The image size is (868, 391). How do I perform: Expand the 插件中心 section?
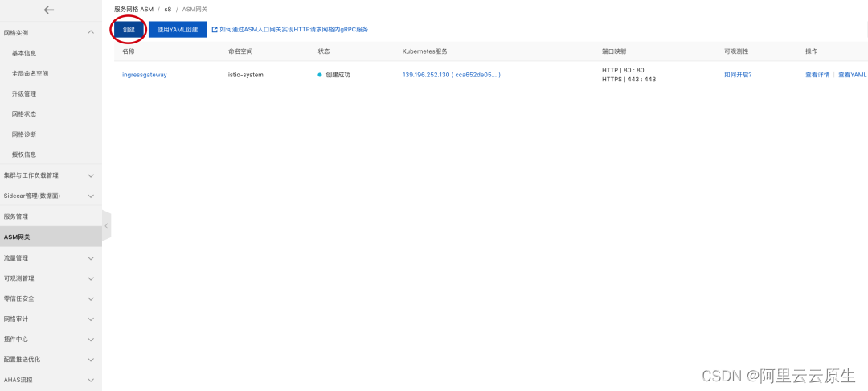[x=91, y=340]
